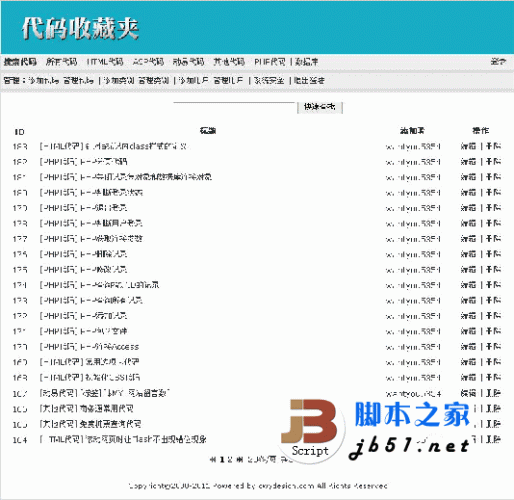Open the HTML code entry with ID 183
Viewport: 514px width, 500px height.
pos(113,146)
